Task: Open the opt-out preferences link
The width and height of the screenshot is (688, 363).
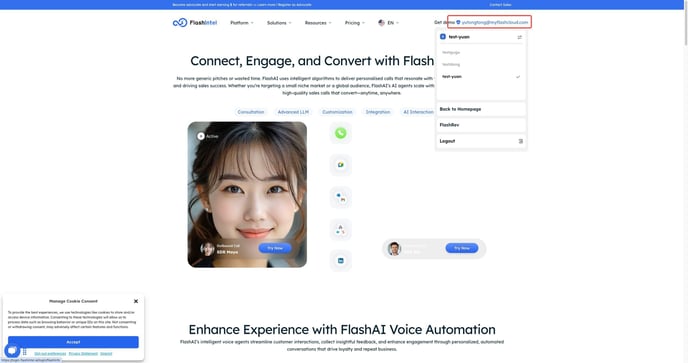Action: [50, 353]
